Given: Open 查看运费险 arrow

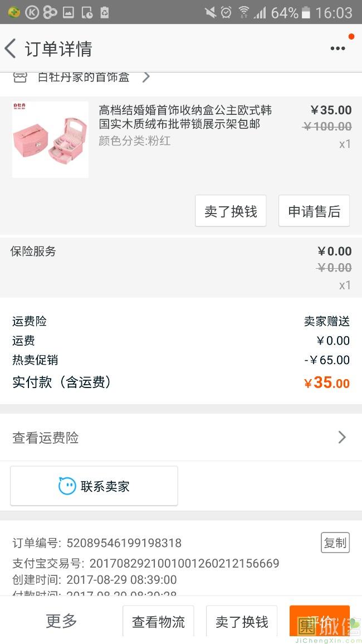Looking at the screenshot, I should point(342,438).
